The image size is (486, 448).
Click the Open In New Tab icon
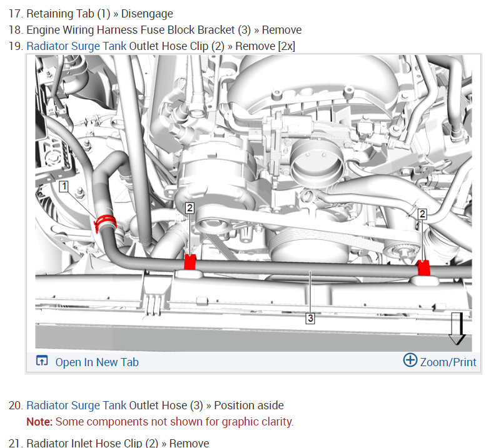[42, 361]
